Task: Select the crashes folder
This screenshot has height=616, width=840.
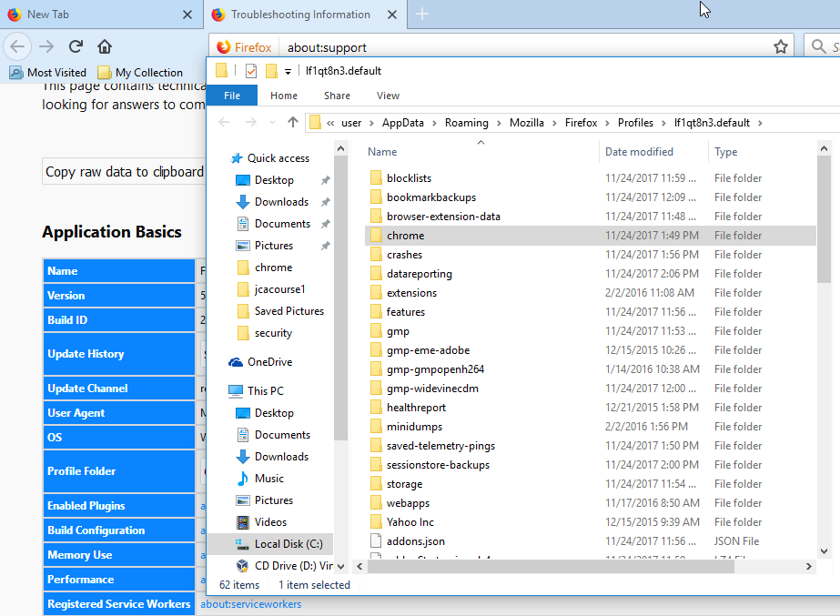Action: [x=404, y=255]
